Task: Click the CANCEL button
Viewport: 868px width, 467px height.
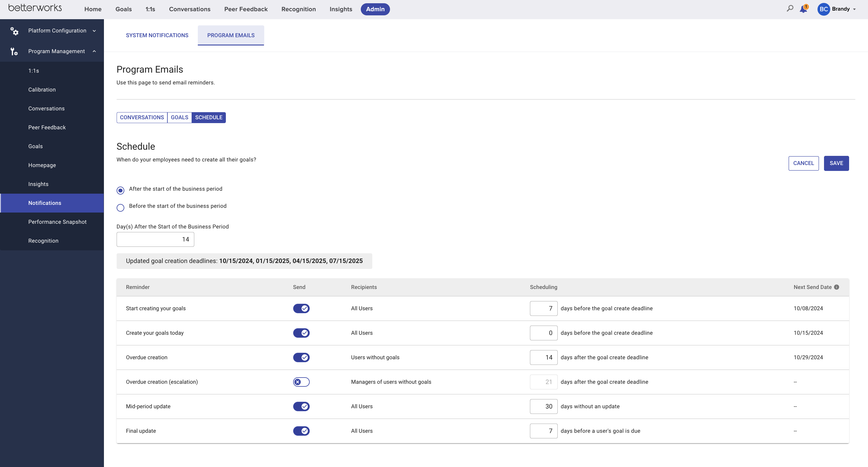Action: (x=804, y=163)
